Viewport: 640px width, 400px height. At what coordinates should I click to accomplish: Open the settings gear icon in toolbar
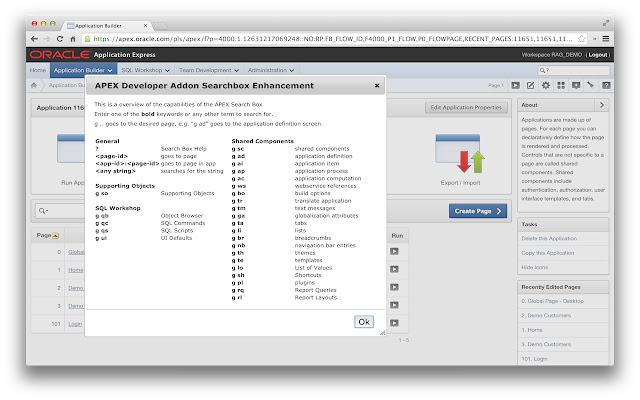click(x=546, y=85)
